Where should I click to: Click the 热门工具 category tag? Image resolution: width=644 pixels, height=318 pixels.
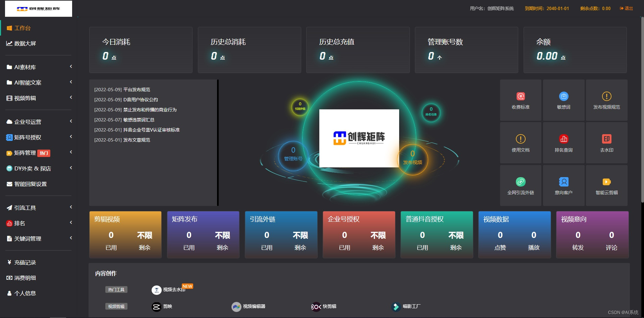(x=116, y=289)
